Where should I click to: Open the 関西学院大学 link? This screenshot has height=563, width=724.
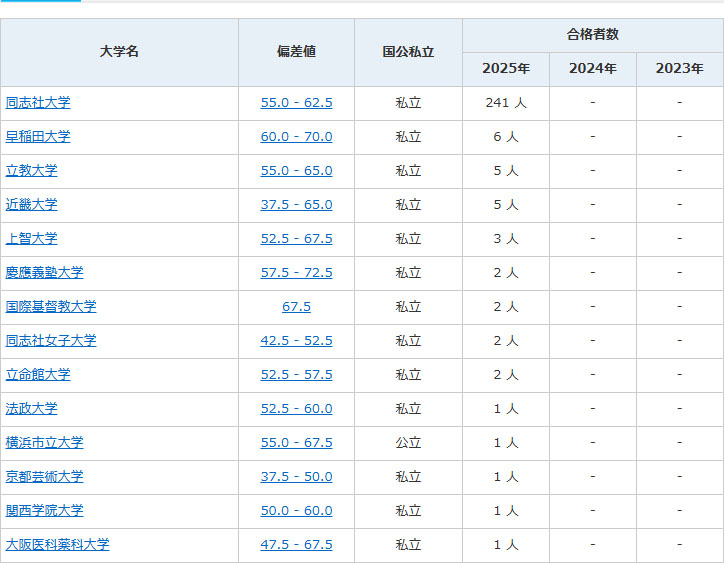(45, 511)
